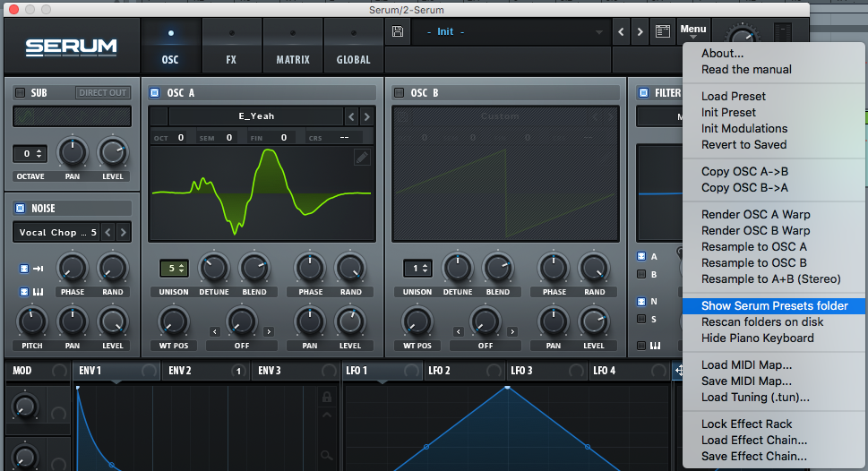Open the OSC A wavetable pencil editor

pos(362,158)
